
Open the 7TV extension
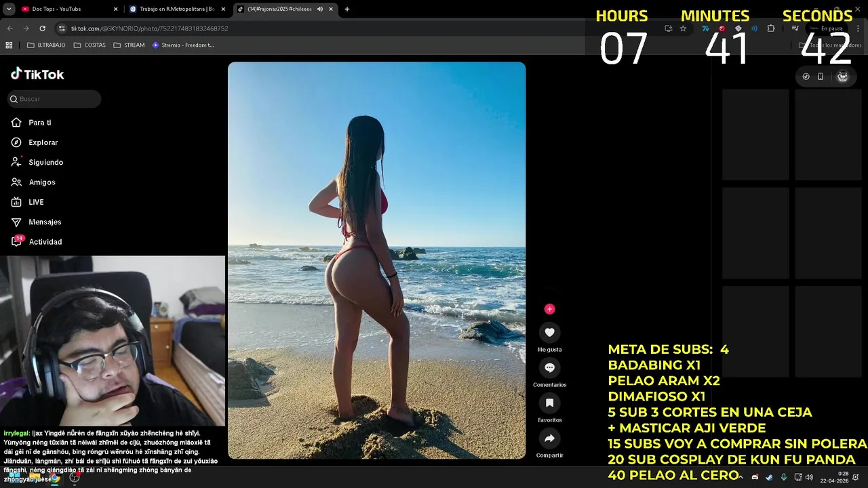(x=705, y=28)
